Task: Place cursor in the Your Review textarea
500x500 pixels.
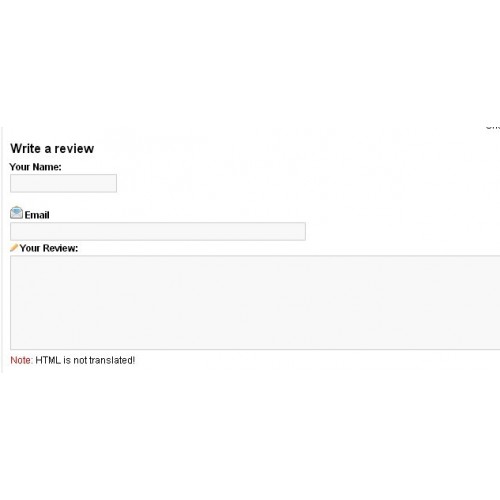Action: click(x=255, y=303)
